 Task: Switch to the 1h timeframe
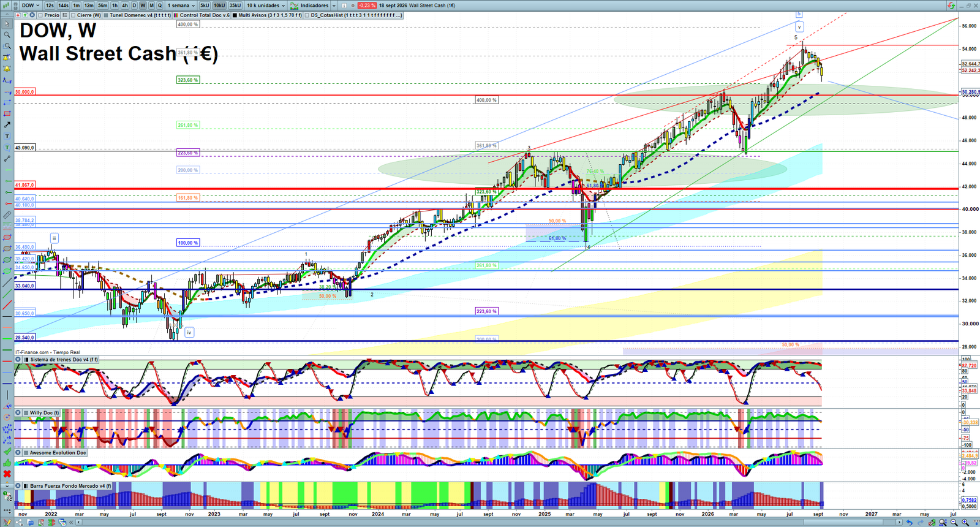click(115, 6)
